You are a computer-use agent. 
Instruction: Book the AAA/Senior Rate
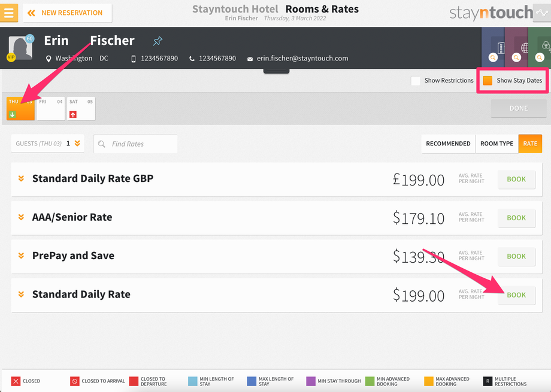tap(516, 218)
